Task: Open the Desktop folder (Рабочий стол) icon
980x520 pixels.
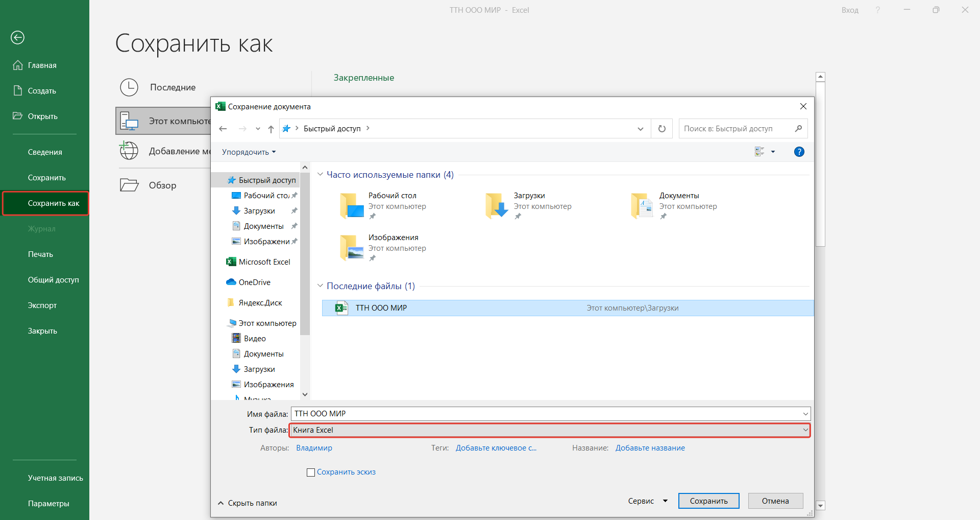Action: tap(352, 206)
